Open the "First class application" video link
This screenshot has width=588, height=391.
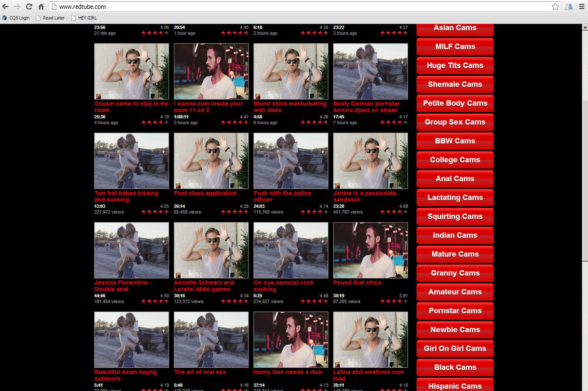(205, 193)
